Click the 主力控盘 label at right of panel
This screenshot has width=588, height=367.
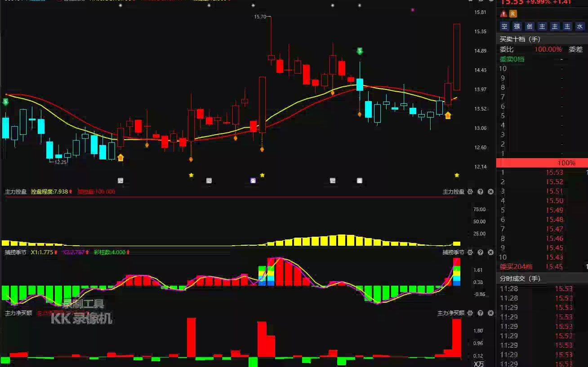click(x=454, y=192)
